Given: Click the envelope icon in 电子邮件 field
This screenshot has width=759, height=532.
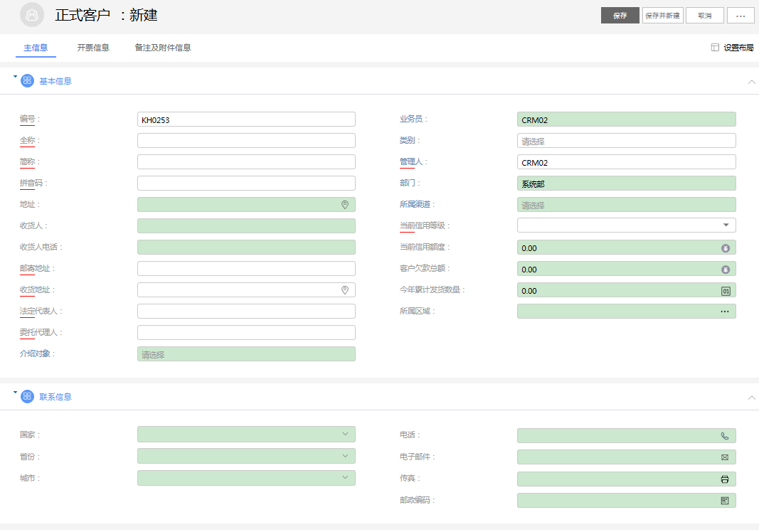Looking at the screenshot, I should [x=725, y=457].
